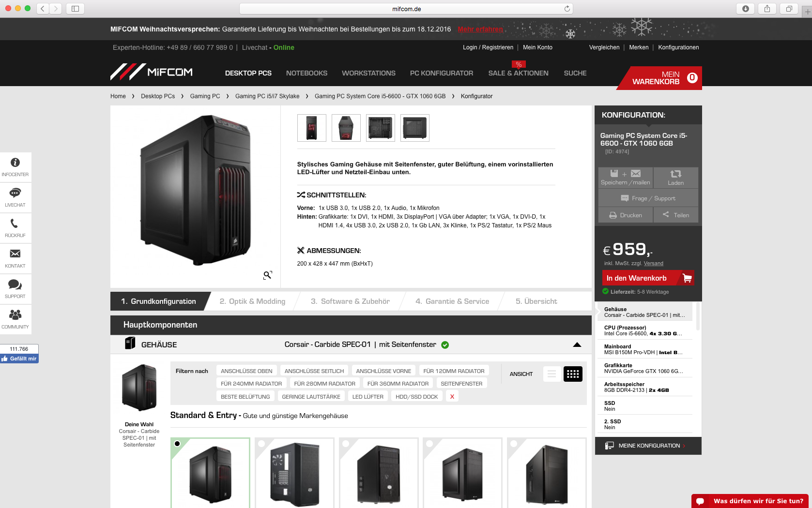Click Frage / Support button

coord(648,198)
